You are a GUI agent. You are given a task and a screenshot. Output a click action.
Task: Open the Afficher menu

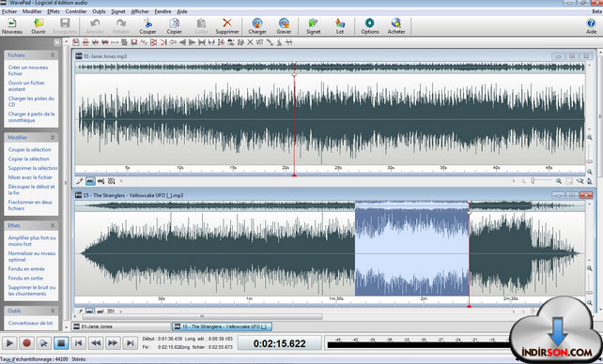click(140, 11)
